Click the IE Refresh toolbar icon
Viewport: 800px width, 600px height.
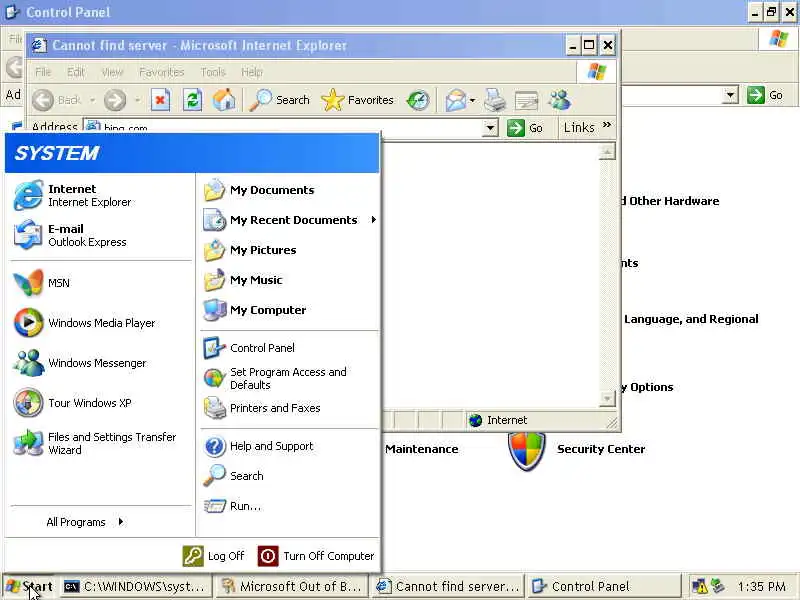192,100
